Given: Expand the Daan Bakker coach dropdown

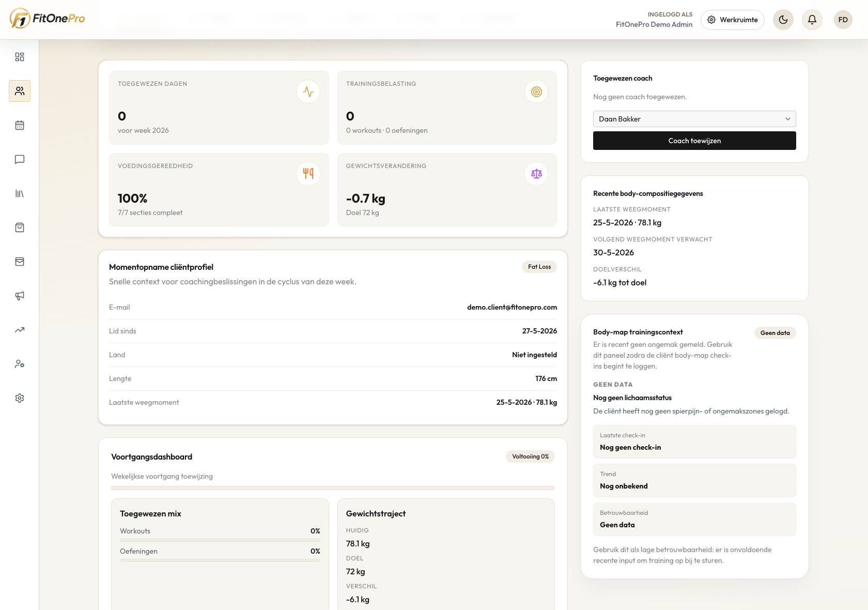Looking at the screenshot, I should [694, 119].
